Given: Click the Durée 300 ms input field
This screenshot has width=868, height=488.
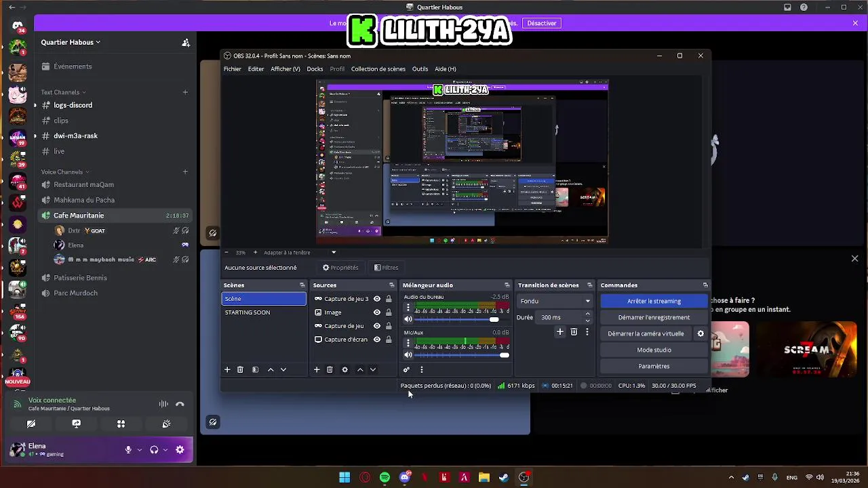Looking at the screenshot, I should point(560,317).
